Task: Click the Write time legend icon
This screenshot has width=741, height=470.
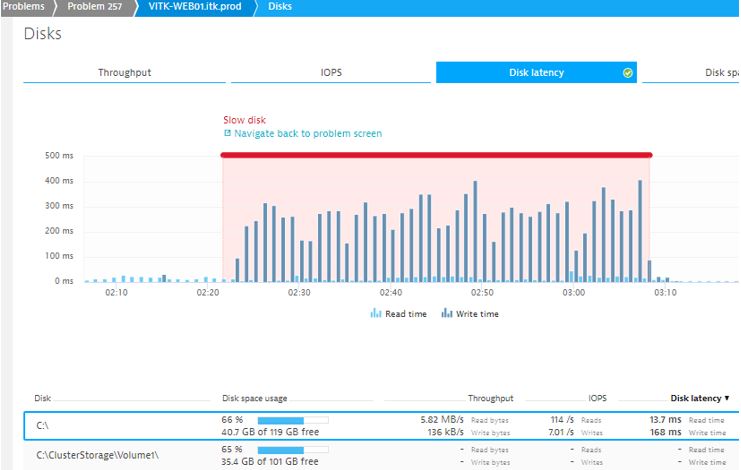Action: 447,313
